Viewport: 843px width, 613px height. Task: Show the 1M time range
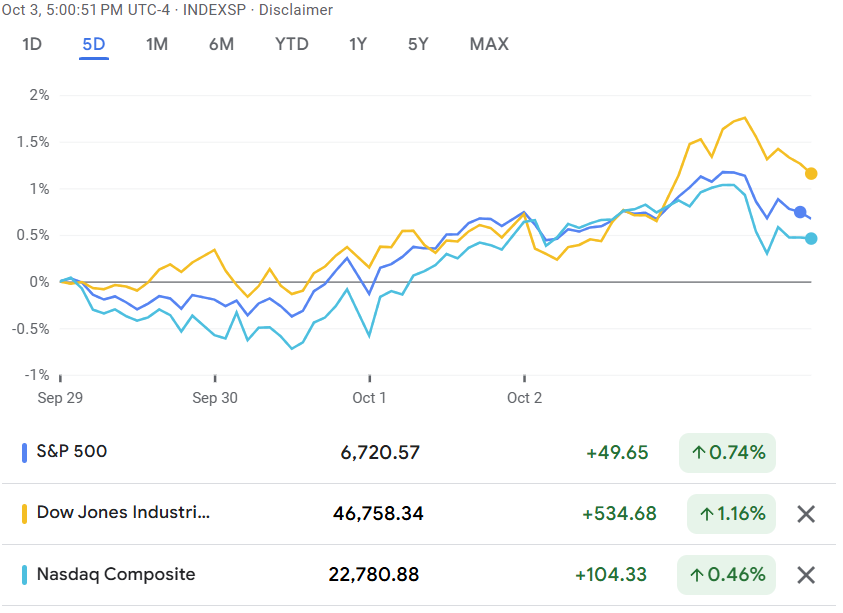pyautogui.click(x=157, y=44)
